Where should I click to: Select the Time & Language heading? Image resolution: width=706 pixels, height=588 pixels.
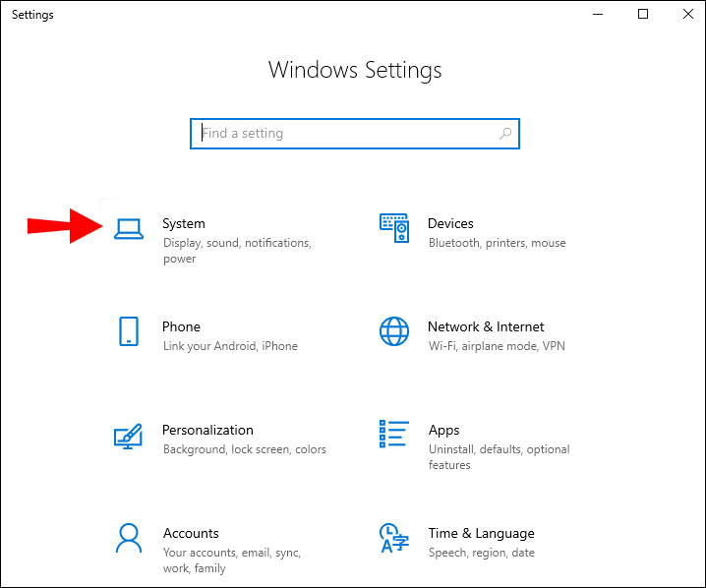(x=481, y=533)
